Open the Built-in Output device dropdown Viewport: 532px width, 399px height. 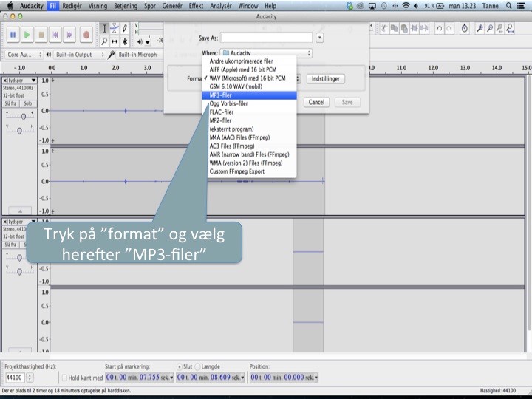coord(79,55)
